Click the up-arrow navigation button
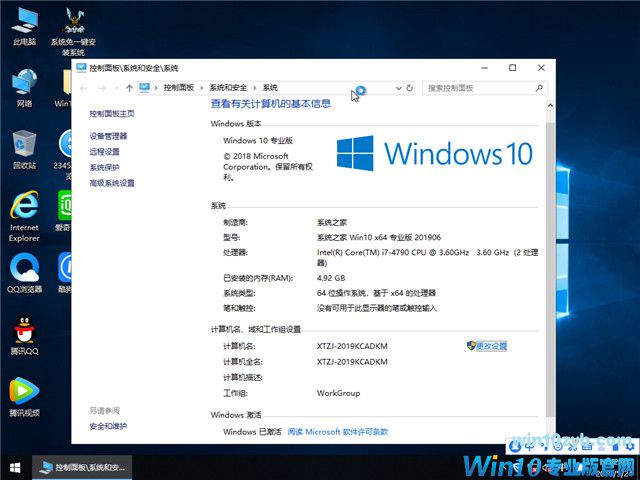 point(129,88)
